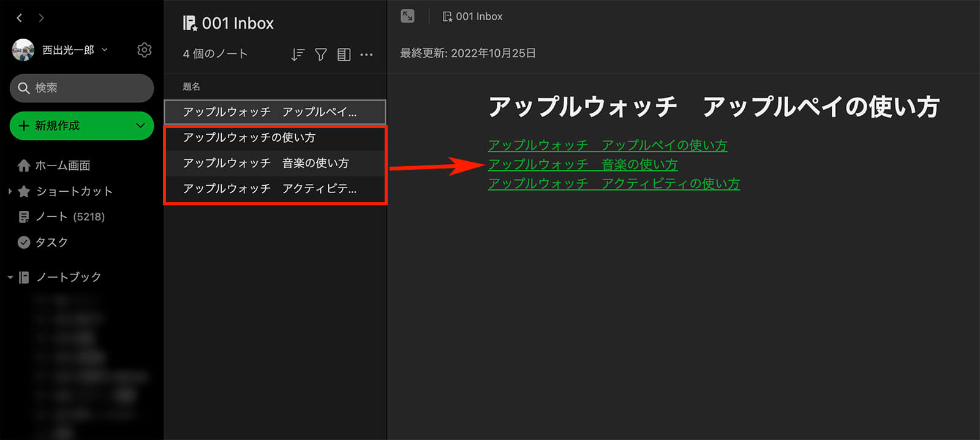Open account menu for 西出光一郎
Viewport: 980px width, 440px height.
point(74,50)
